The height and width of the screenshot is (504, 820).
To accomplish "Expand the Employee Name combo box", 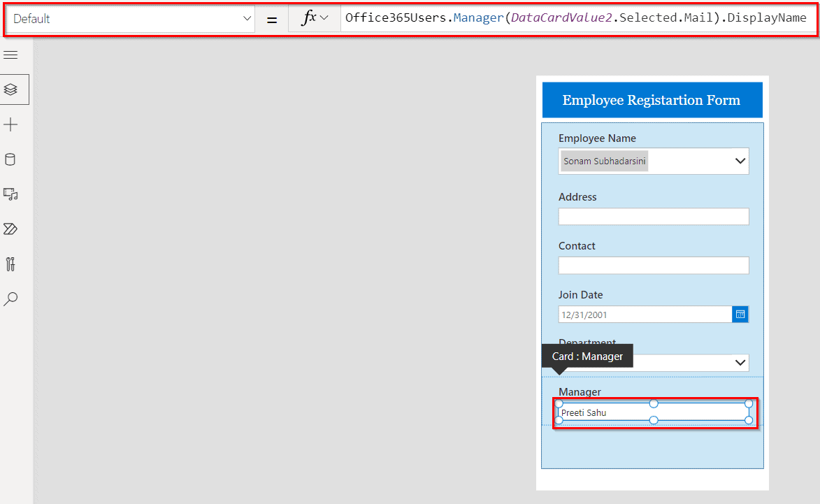I will click(740, 161).
